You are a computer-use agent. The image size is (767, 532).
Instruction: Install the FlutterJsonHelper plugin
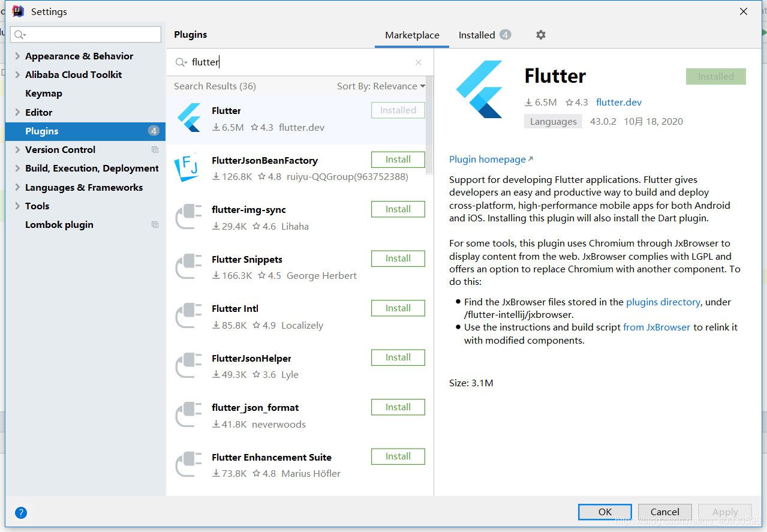pyautogui.click(x=398, y=357)
